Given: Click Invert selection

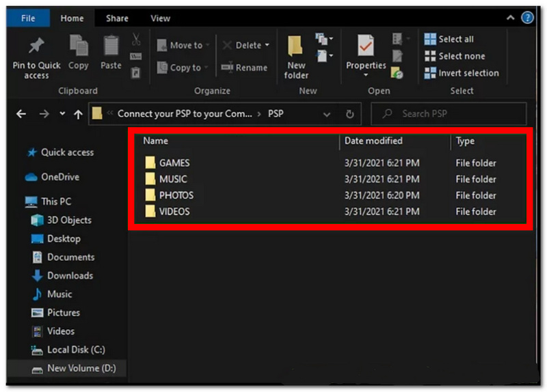Looking at the screenshot, I should pos(462,73).
